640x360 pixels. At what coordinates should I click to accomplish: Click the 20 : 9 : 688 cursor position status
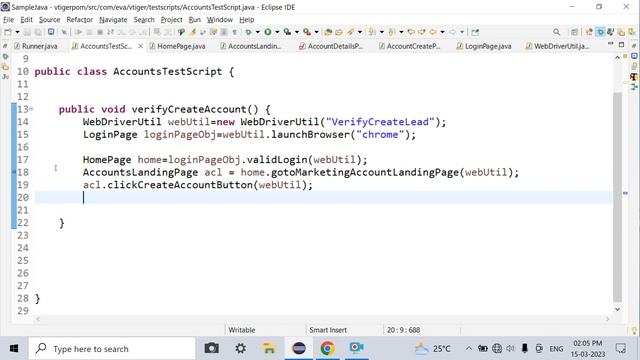coord(403,330)
